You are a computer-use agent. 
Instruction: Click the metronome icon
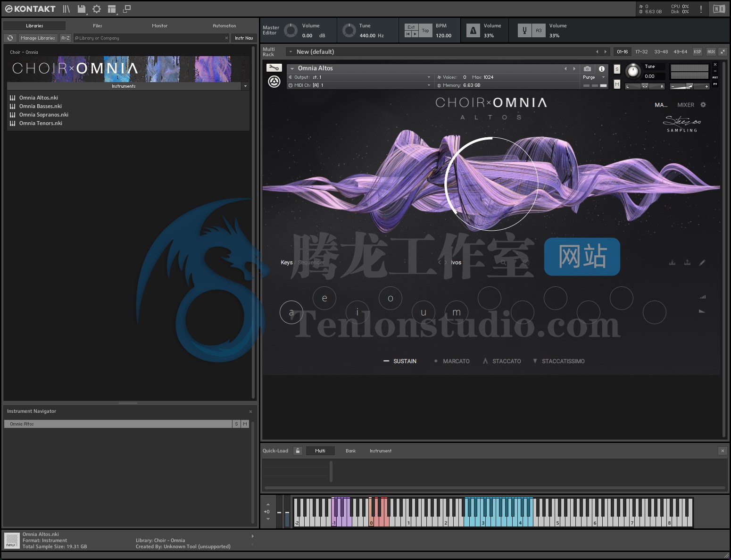point(473,31)
